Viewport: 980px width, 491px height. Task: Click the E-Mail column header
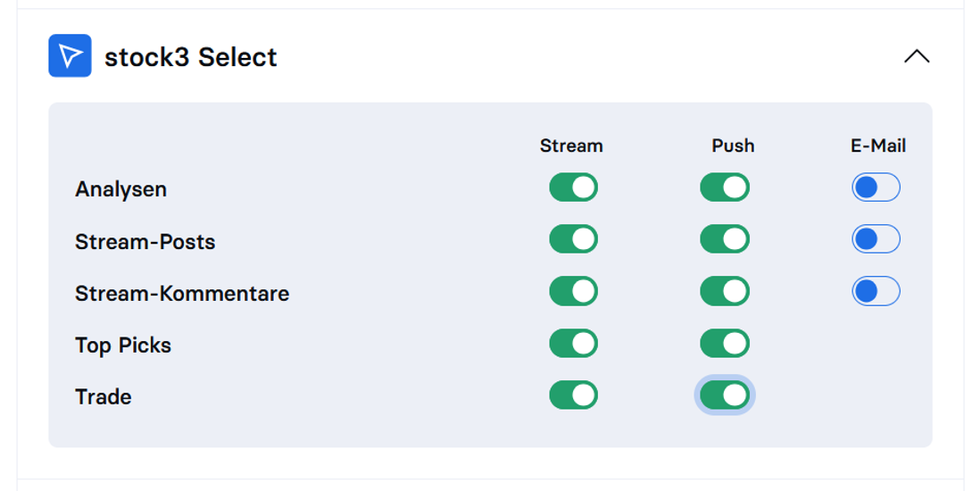pos(878,146)
